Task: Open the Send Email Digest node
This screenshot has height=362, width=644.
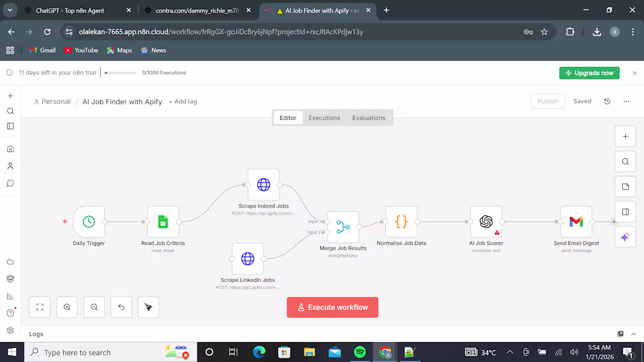Action: point(576,222)
